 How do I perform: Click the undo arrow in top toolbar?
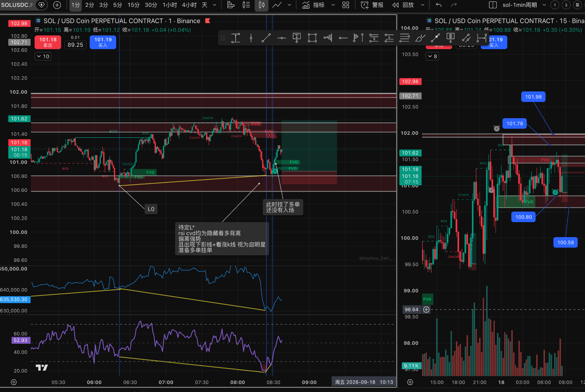[439, 5]
